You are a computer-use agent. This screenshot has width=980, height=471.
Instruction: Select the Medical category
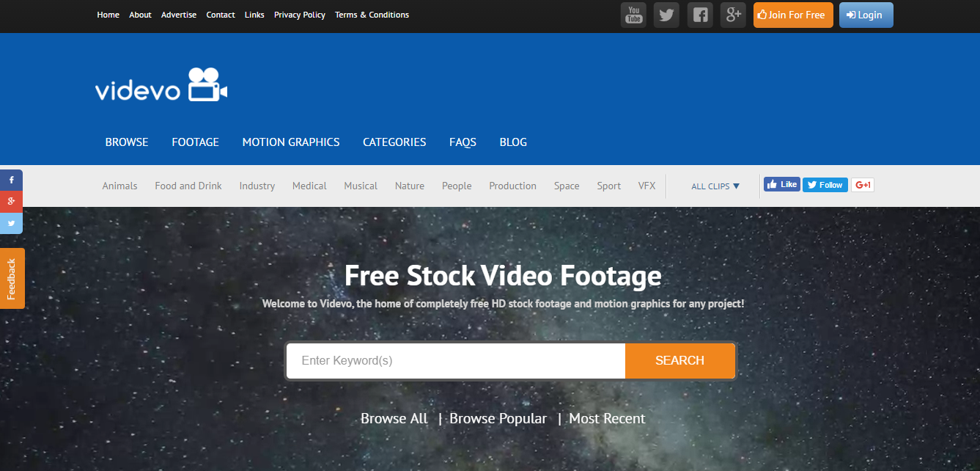pyautogui.click(x=309, y=186)
